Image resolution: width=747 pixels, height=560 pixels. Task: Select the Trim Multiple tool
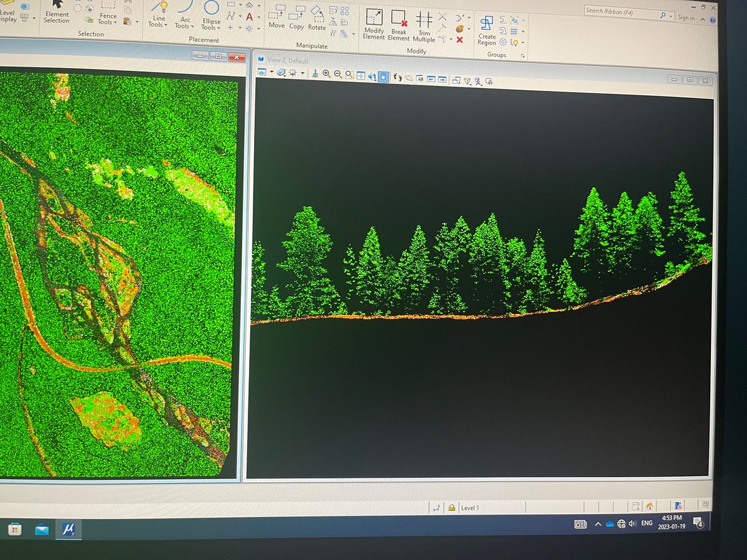pyautogui.click(x=424, y=26)
